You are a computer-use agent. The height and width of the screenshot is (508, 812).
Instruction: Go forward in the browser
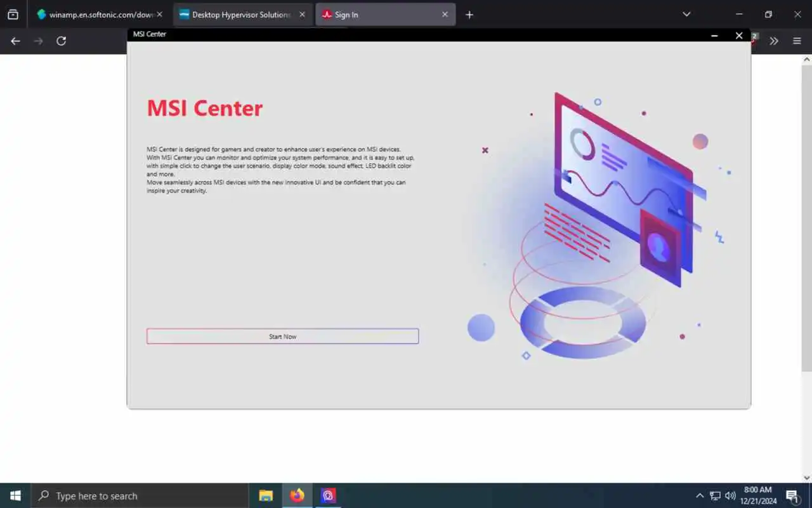point(38,41)
